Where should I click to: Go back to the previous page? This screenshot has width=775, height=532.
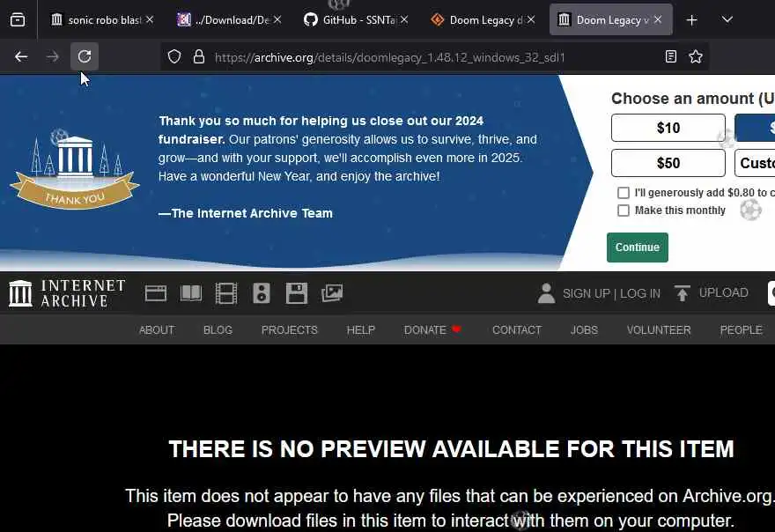[21, 57]
